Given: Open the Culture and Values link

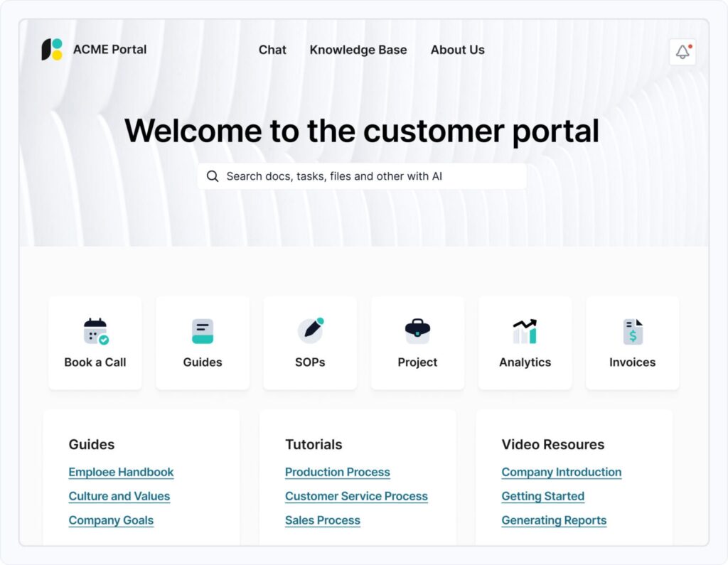Looking at the screenshot, I should (x=119, y=496).
